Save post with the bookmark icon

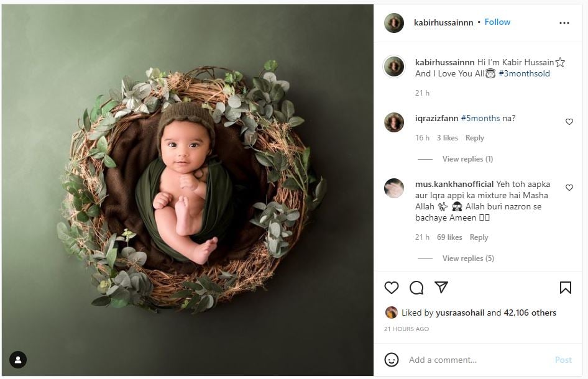[565, 288]
